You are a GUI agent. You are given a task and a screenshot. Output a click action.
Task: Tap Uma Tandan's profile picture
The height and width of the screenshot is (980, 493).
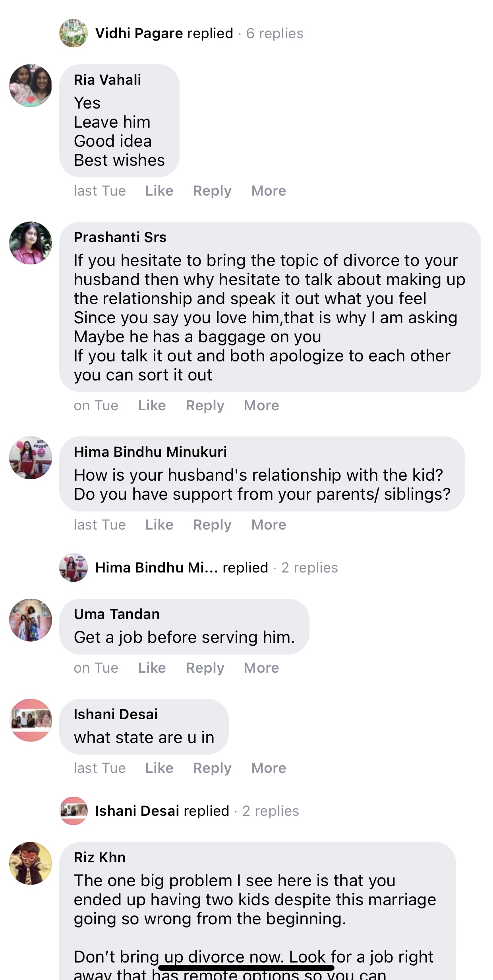point(31,620)
